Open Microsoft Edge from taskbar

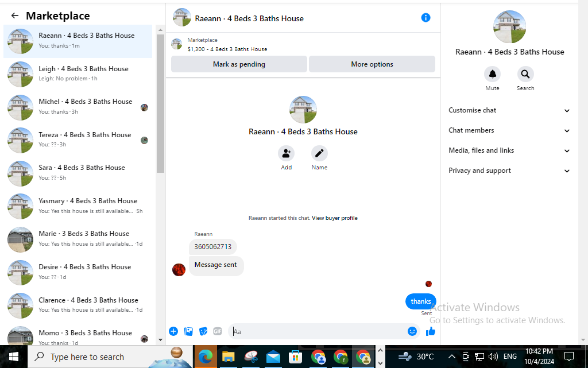206,357
